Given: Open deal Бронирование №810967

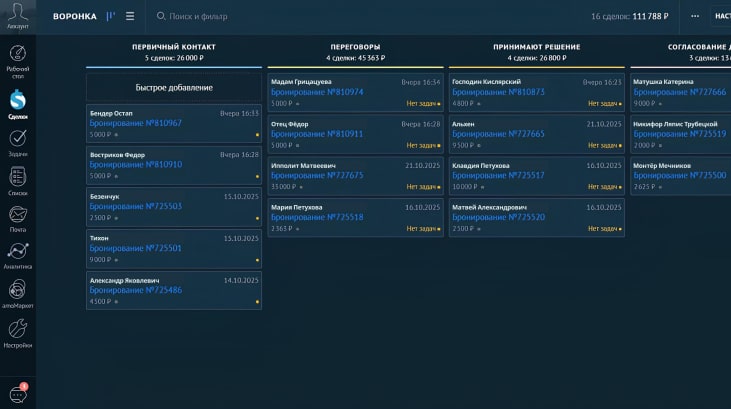Looking at the screenshot, I should point(136,123).
